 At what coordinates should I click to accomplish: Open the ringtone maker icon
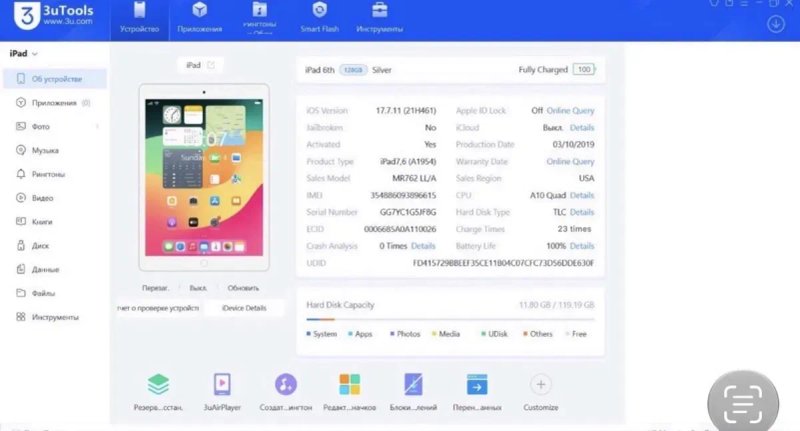286,385
